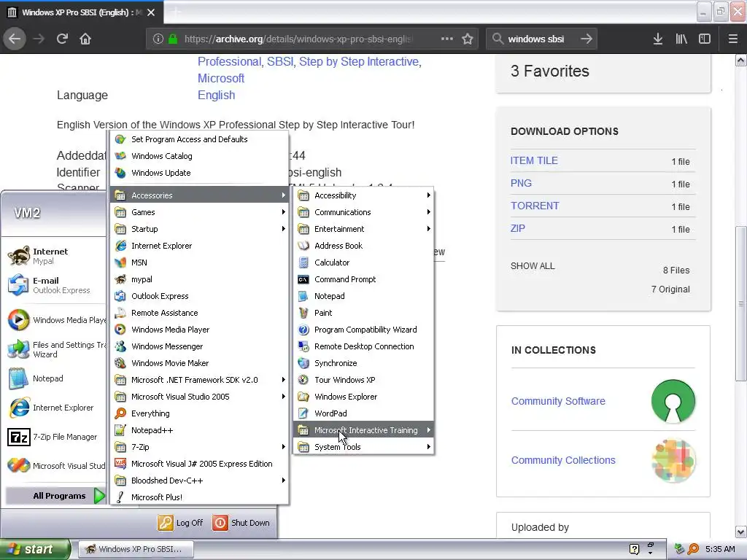Open Everything search program
The width and height of the screenshot is (747, 560).
(x=200, y=413)
